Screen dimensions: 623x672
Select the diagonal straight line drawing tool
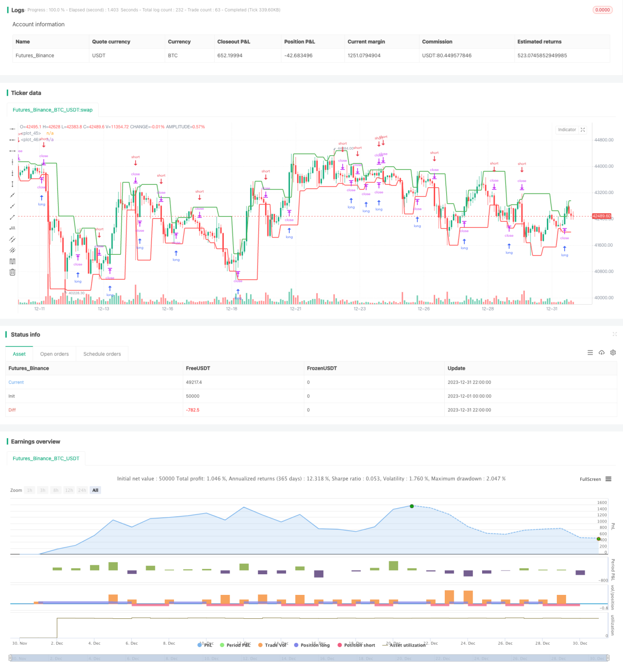(x=12, y=195)
